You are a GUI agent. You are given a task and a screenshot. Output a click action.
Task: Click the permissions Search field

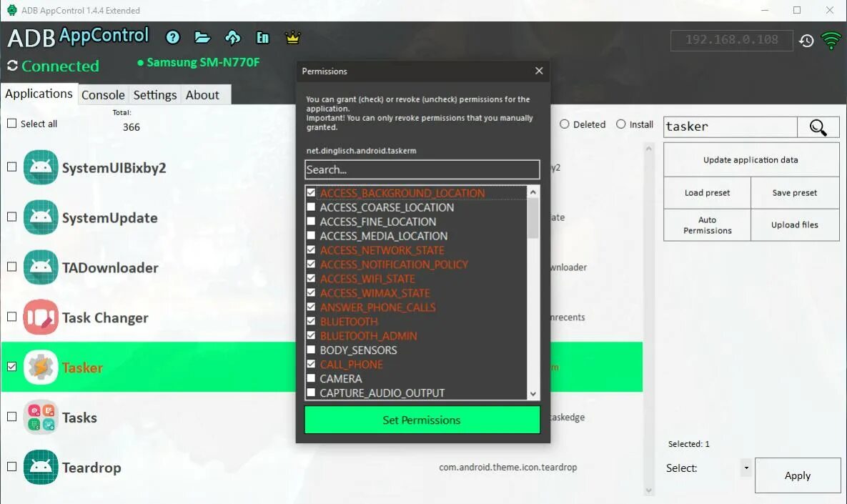422,169
